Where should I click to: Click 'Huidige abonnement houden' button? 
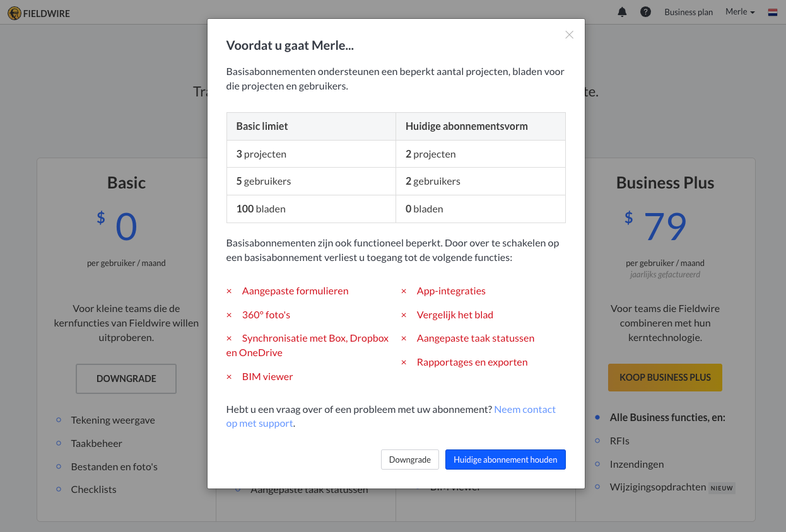point(505,460)
